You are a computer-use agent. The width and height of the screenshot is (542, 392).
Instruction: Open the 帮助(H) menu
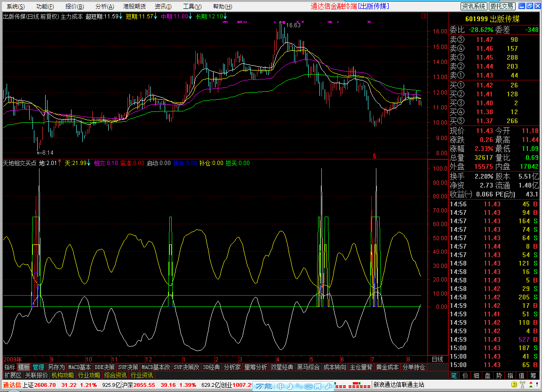coord(223,6)
